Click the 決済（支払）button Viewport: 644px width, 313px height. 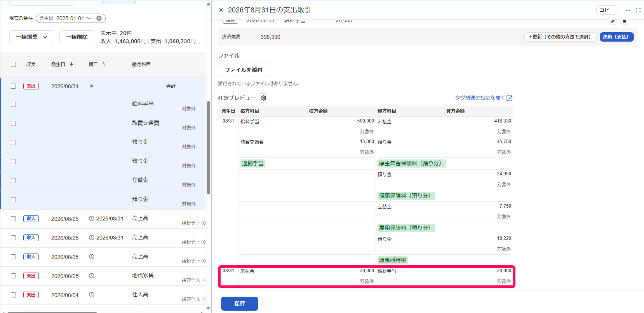coord(616,37)
